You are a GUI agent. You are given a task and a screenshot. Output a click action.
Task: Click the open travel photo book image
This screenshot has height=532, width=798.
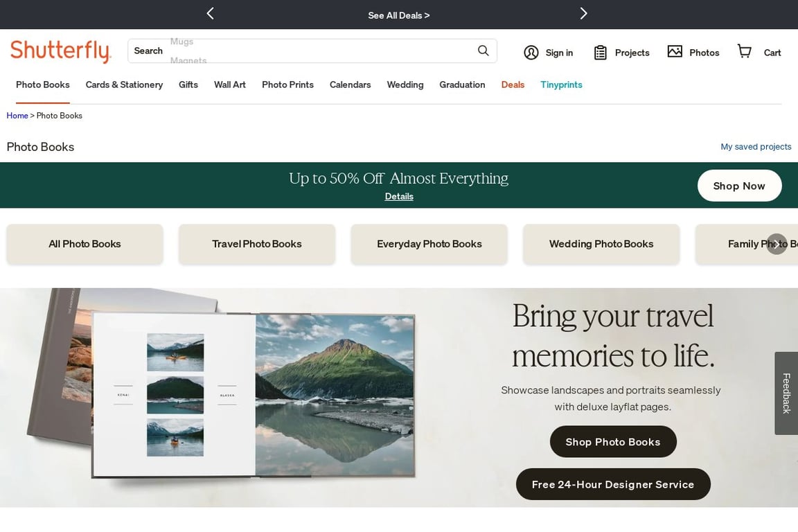coord(254,396)
